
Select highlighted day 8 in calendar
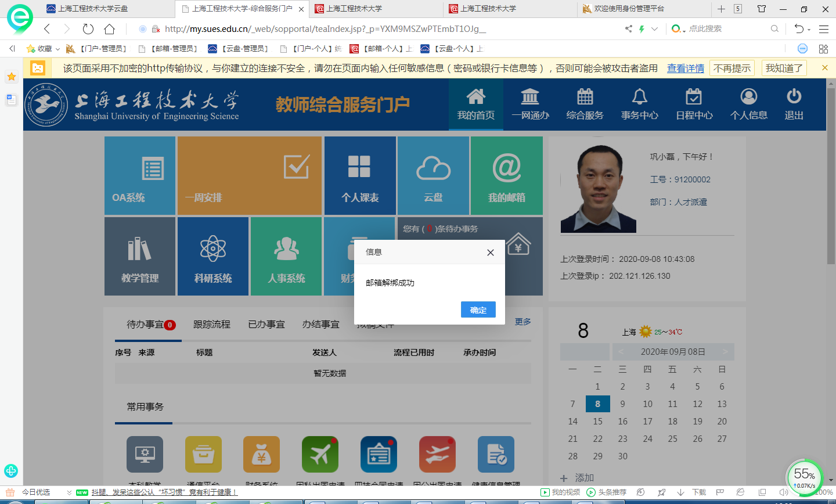coord(597,404)
